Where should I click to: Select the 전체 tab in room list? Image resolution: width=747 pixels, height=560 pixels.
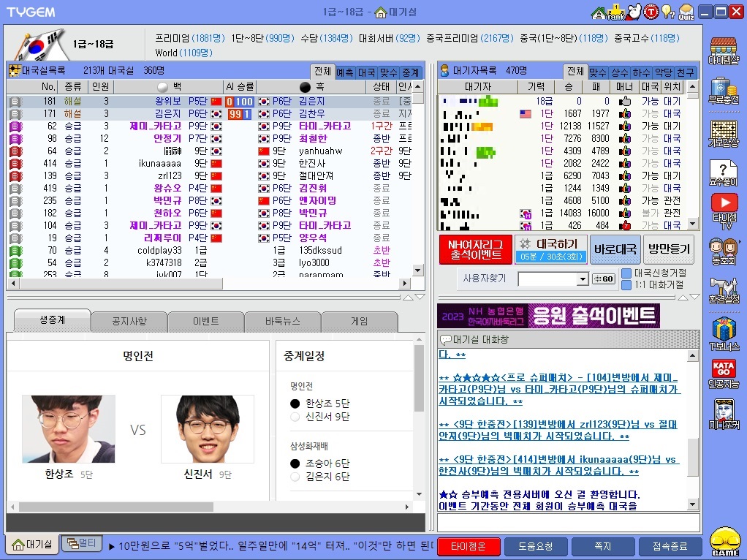tap(322, 72)
